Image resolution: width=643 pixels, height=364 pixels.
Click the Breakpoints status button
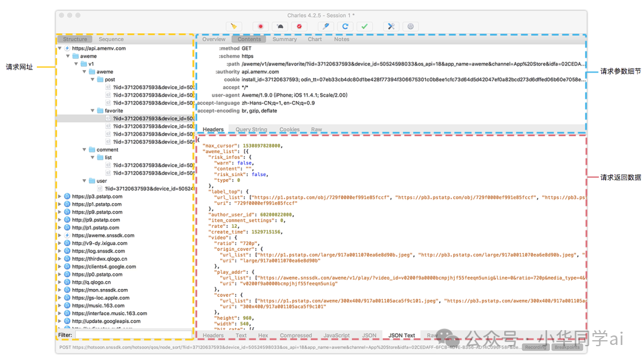[566, 347]
